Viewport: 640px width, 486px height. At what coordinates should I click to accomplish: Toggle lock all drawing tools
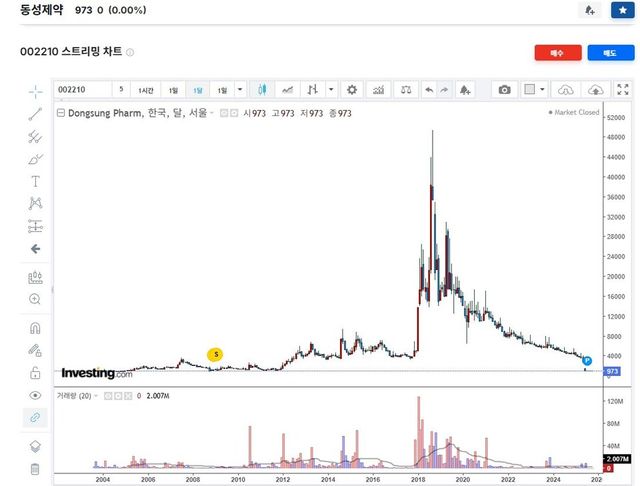(x=35, y=373)
